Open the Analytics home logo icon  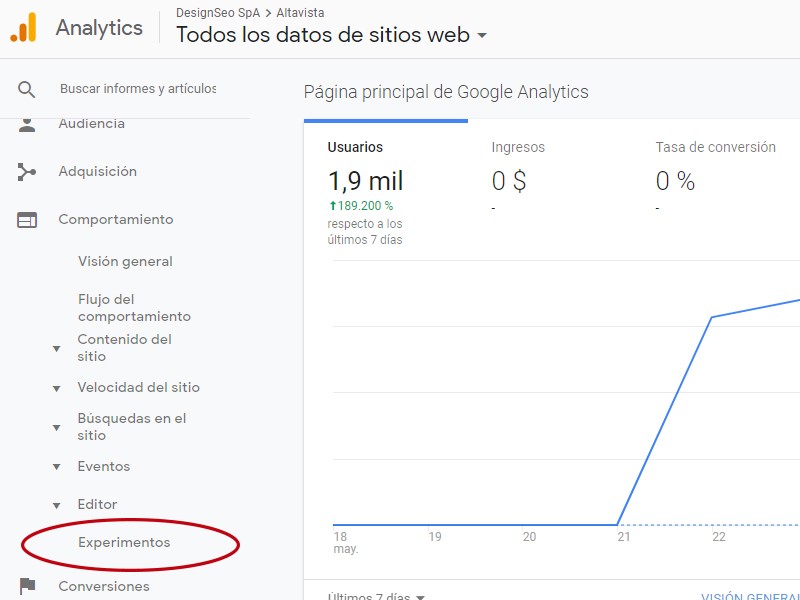24,28
